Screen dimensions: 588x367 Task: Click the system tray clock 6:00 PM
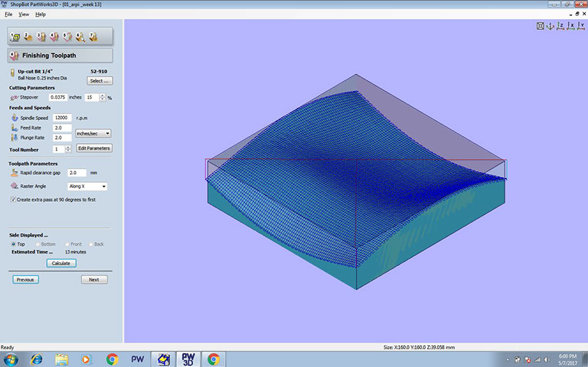coord(568,356)
